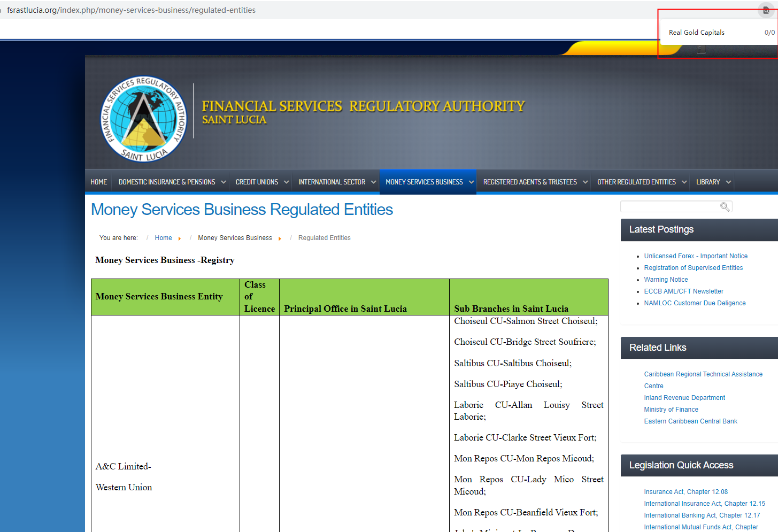This screenshot has height=532, width=778.
Task: Open the Unlicensed Forex - Important Notice link
Action: coord(695,256)
